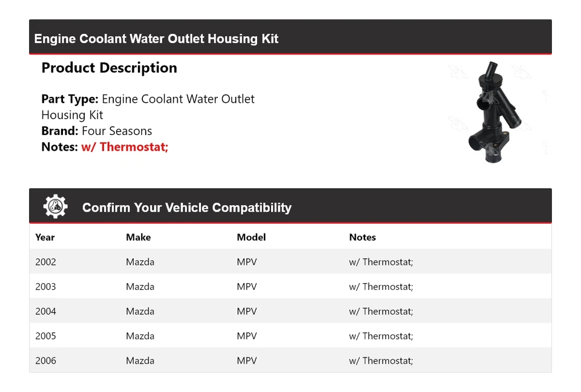This screenshot has width=581, height=392.
Task: Click the gear compatibility icon
Action: pos(55,207)
